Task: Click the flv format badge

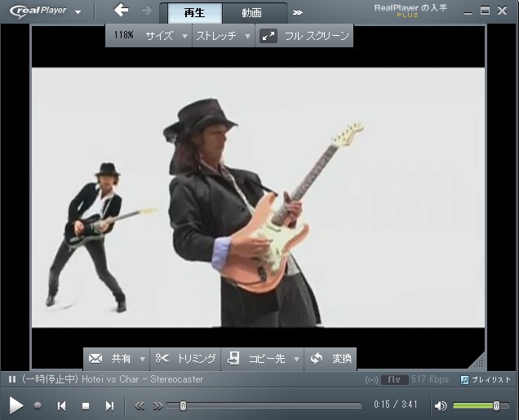Action: tap(394, 380)
